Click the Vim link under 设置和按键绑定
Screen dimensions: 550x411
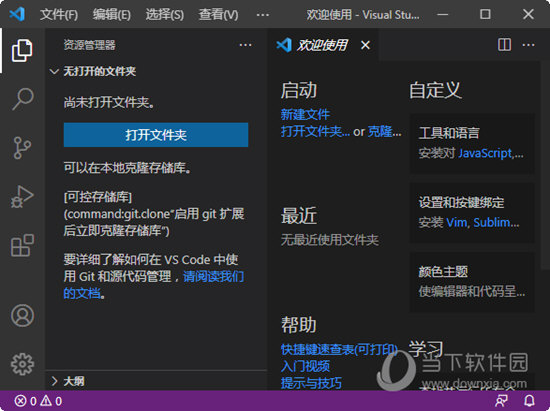pos(457,222)
